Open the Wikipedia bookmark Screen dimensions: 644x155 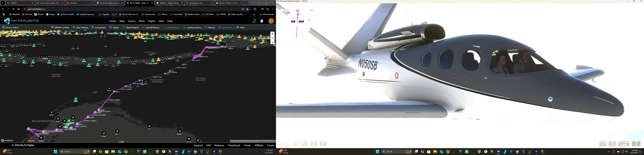(x=15, y=14)
